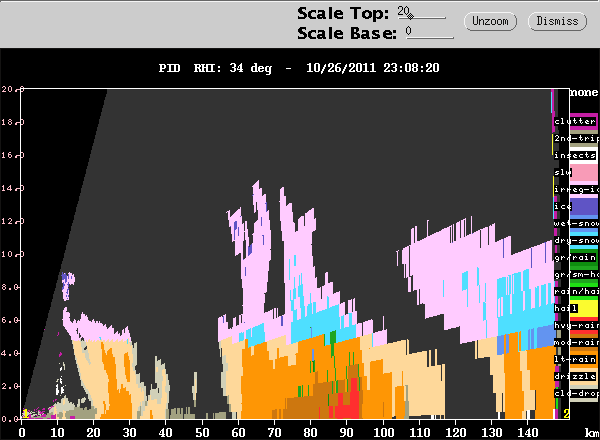Select the 'wet-snow' legend label
This screenshot has width=600, height=440.
pyautogui.click(x=576, y=223)
